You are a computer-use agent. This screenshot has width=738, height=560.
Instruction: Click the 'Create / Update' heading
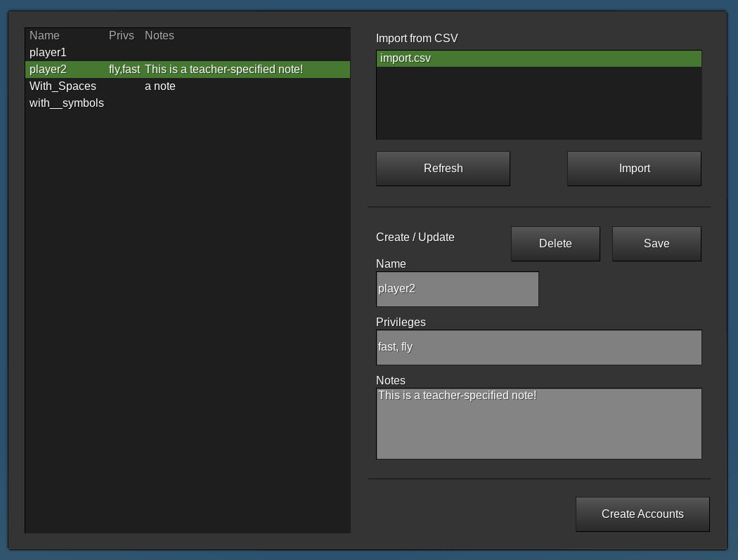click(415, 237)
